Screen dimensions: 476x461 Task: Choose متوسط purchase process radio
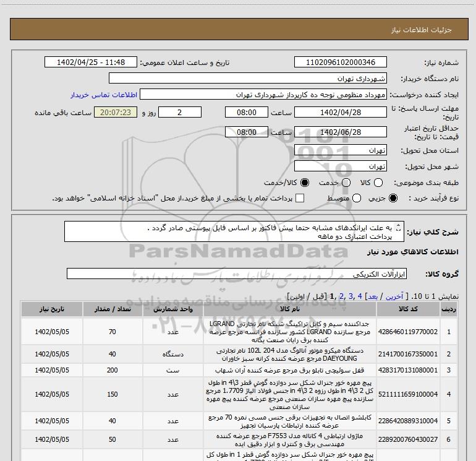point(357,198)
